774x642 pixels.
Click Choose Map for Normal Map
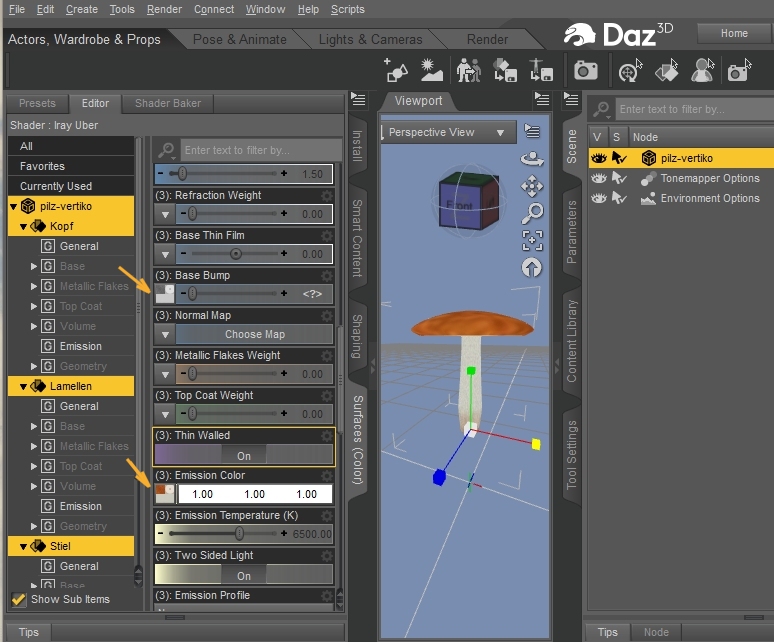click(x=255, y=335)
